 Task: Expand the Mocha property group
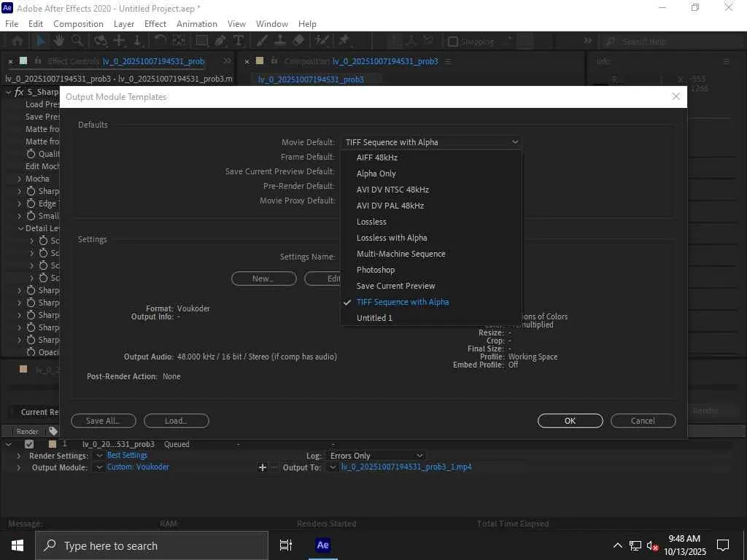point(20,179)
